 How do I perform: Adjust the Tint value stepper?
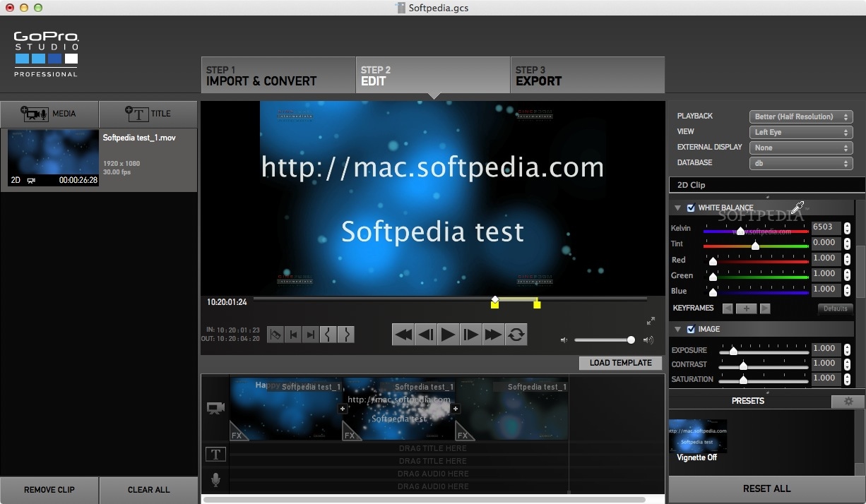coord(847,244)
